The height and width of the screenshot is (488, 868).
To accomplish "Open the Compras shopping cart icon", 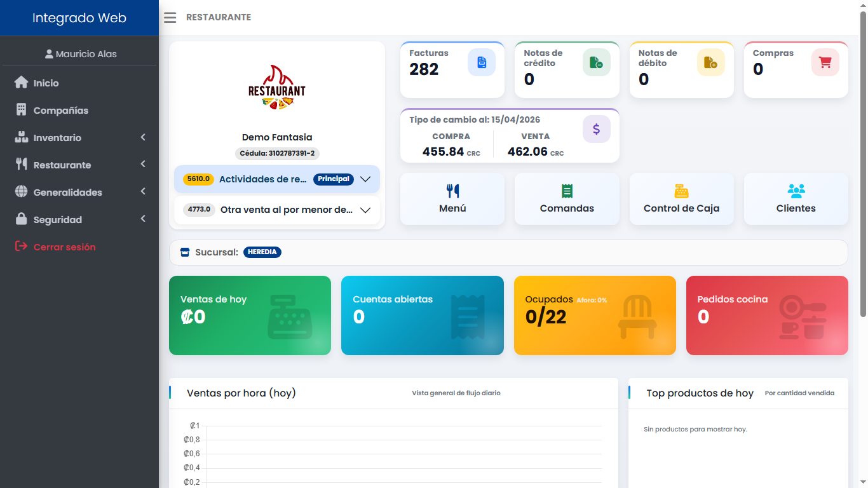I will (x=825, y=62).
